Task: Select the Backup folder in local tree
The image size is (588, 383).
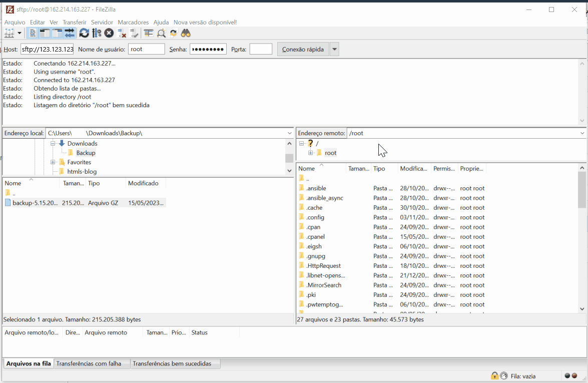Action: tap(86, 153)
